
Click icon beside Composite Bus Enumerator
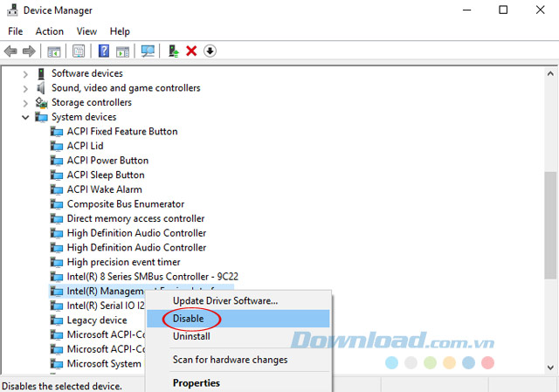(57, 204)
